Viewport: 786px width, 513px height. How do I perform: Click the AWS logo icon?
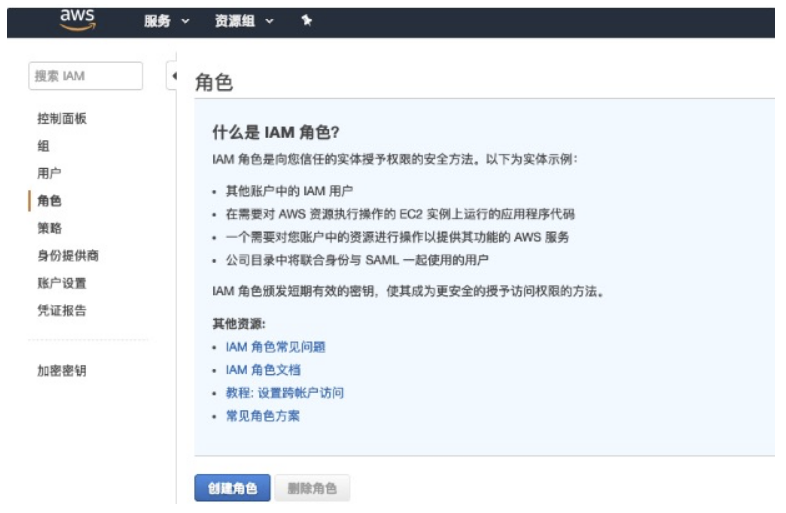[x=78, y=19]
